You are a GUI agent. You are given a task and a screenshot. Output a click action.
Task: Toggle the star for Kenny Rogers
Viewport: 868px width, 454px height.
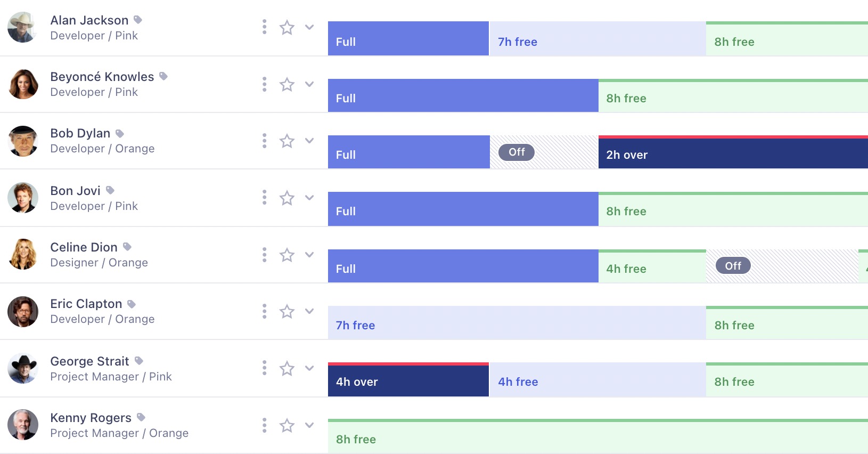(x=287, y=425)
